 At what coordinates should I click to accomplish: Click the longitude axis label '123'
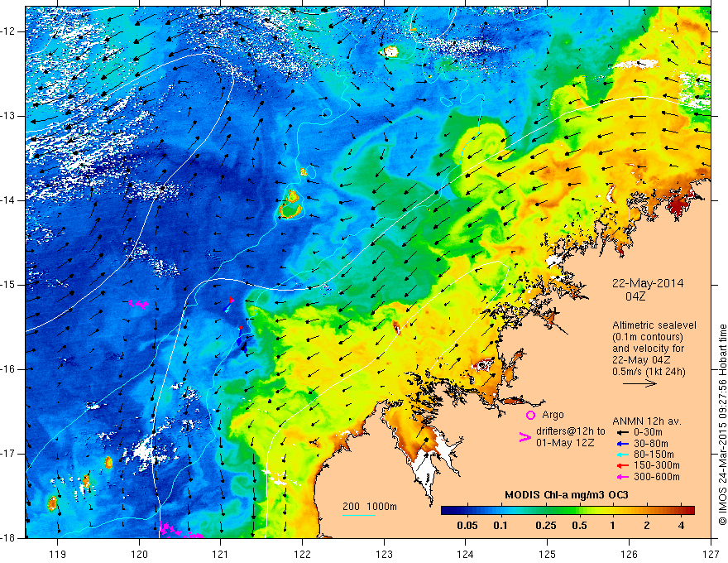384,555
